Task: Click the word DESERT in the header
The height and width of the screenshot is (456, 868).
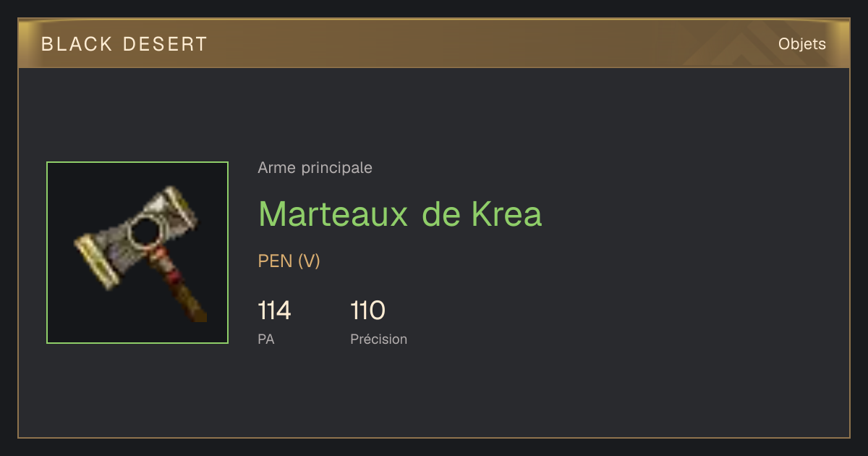Action: pyautogui.click(x=165, y=44)
